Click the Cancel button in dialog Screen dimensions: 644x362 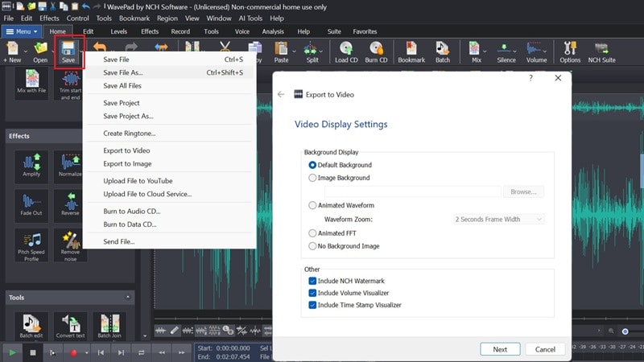coord(545,349)
